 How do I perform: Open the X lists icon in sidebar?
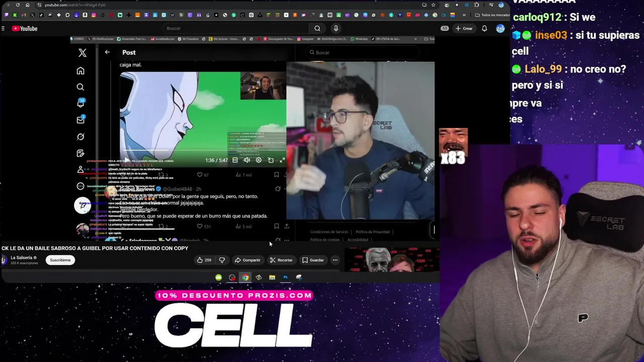pos(80,153)
